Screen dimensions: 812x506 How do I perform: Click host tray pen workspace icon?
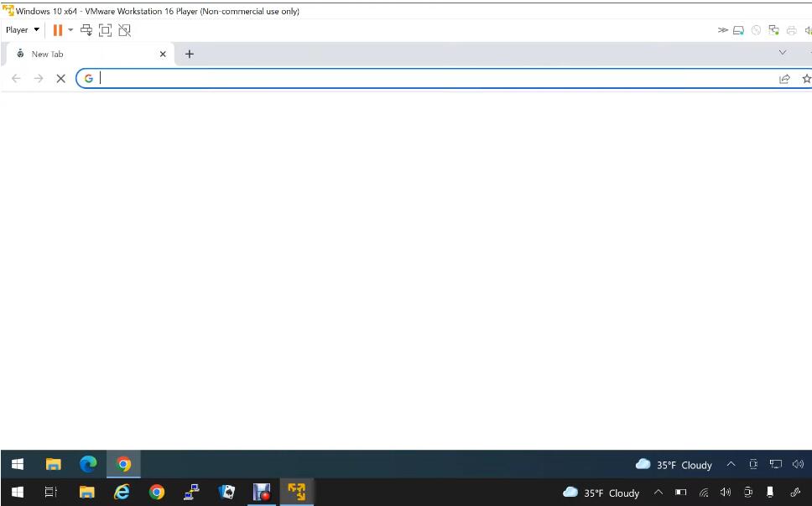point(795,492)
